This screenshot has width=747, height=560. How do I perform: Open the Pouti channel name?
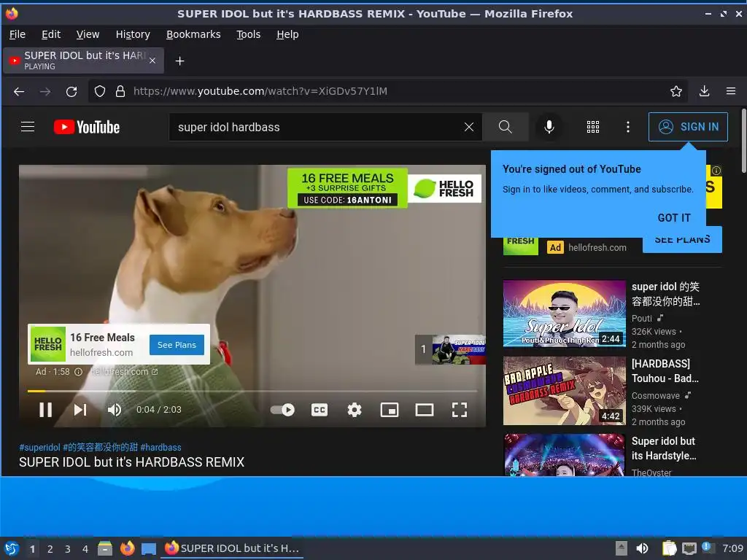click(642, 318)
